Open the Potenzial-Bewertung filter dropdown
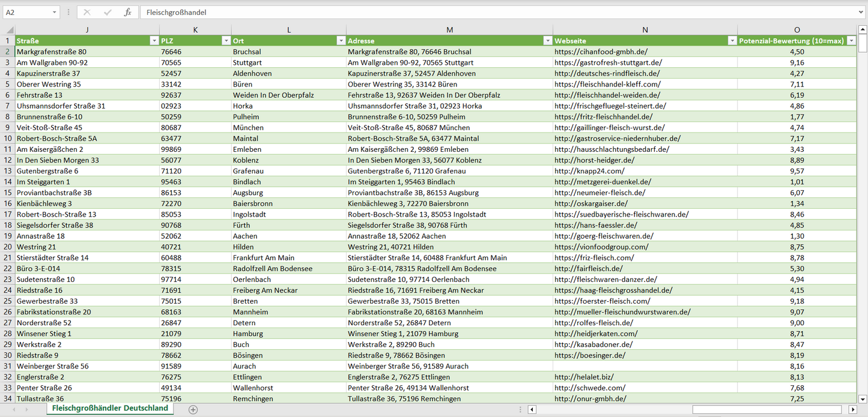Screen dimensions: 868x417 tap(851, 41)
